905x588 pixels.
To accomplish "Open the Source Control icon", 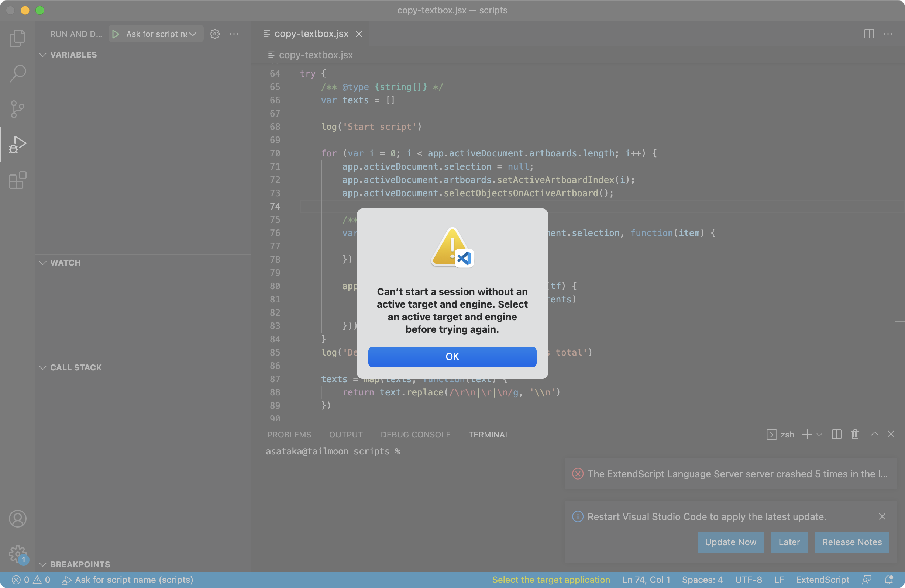I will tap(17, 109).
